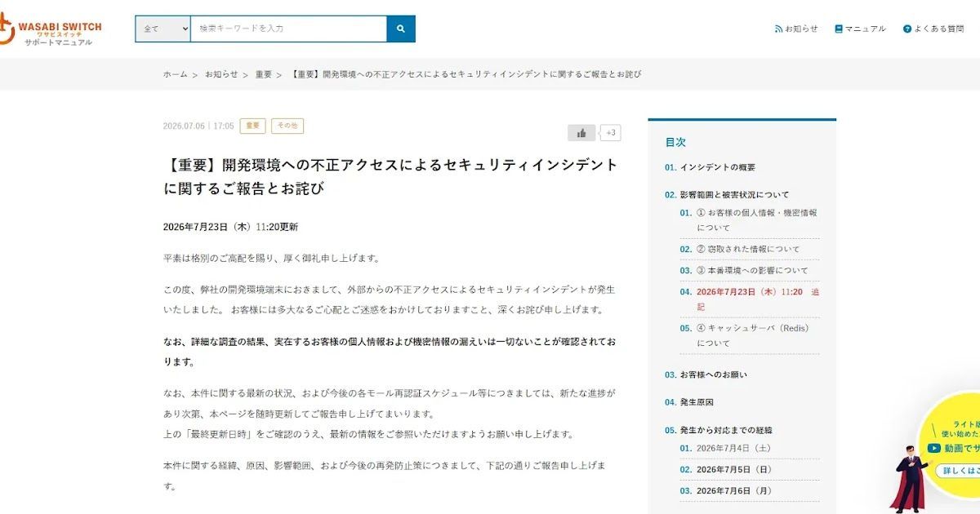Viewport: 980px width, 514px height.
Task: Jump to ② 窃取された情報について
Action: pyautogui.click(x=740, y=249)
